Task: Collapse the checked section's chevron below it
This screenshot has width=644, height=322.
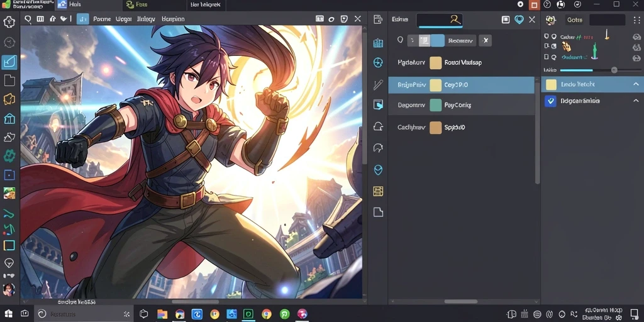Action: click(636, 101)
